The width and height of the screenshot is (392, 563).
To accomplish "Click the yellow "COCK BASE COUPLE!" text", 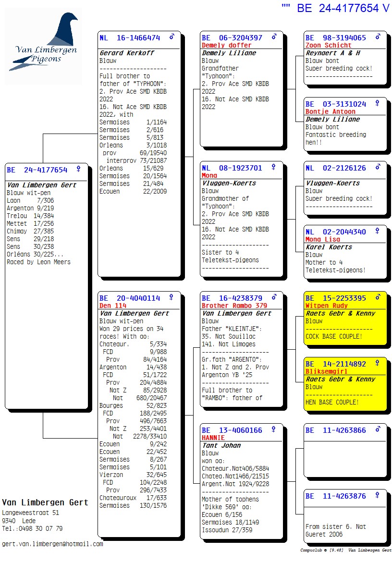I will click(x=334, y=336).
